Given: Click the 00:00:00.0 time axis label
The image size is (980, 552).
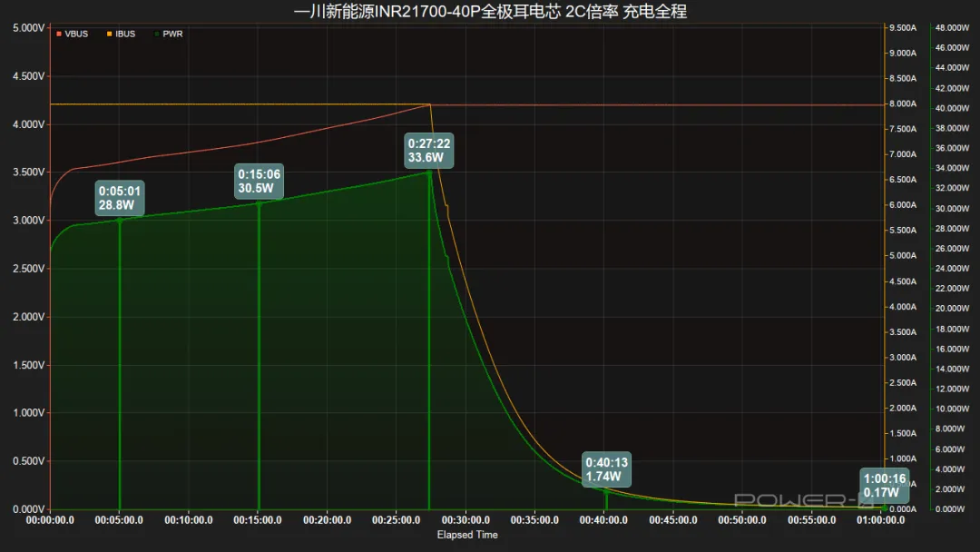Looking at the screenshot, I should pyautogui.click(x=50, y=520).
